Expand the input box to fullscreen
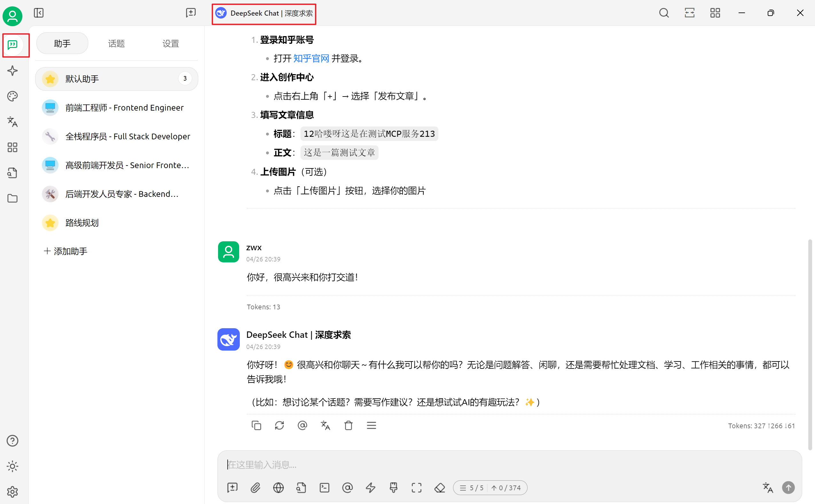This screenshot has width=815, height=504. [417, 488]
